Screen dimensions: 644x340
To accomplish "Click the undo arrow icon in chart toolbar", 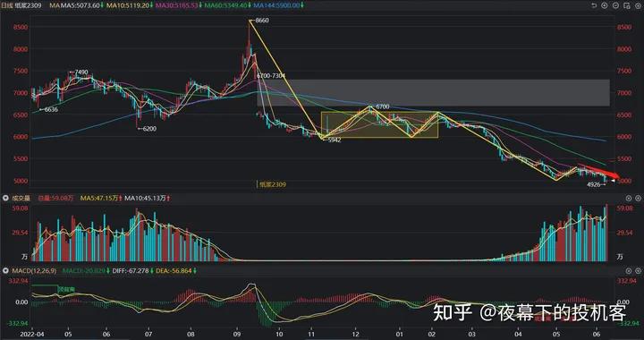I will [x=594, y=5].
